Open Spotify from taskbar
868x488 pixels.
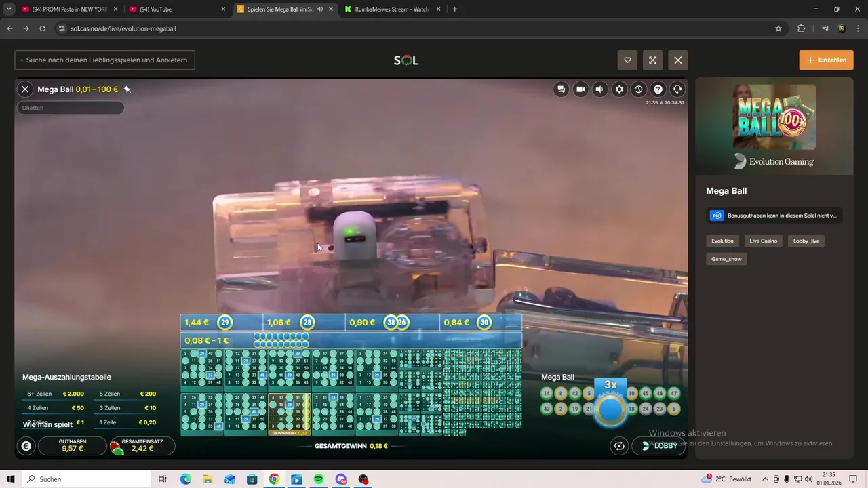(x=319, y=479)
